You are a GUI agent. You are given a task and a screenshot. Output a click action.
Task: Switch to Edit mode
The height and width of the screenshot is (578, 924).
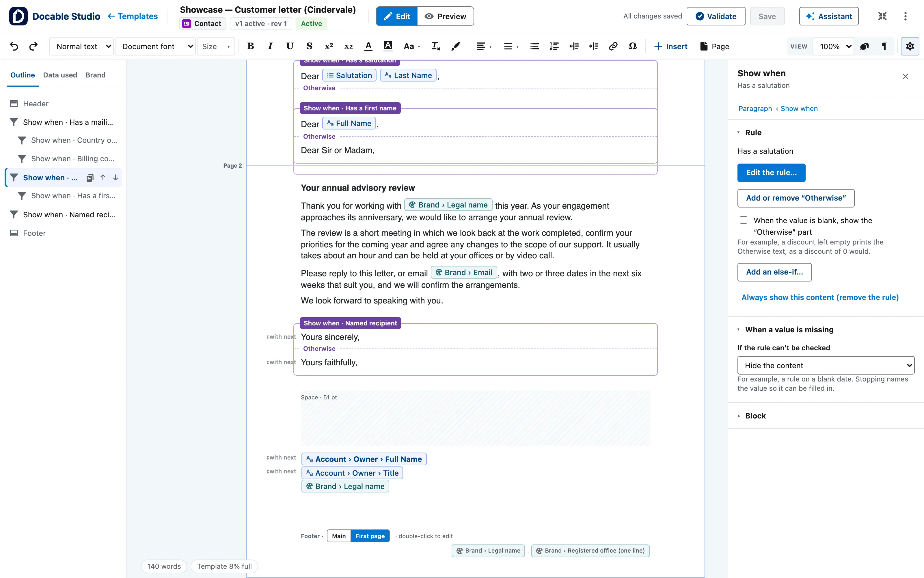tap(397, 16)
